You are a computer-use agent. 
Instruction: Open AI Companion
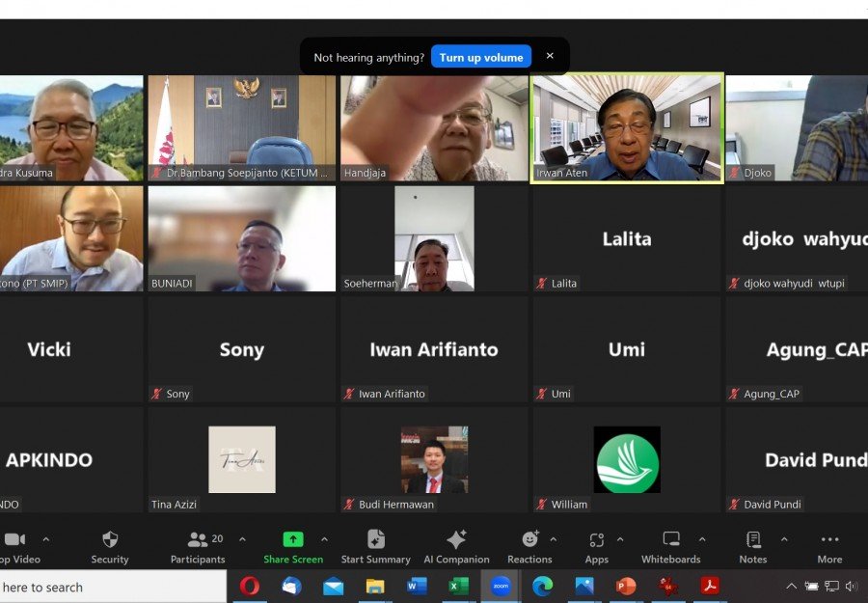tap(456, 548)
